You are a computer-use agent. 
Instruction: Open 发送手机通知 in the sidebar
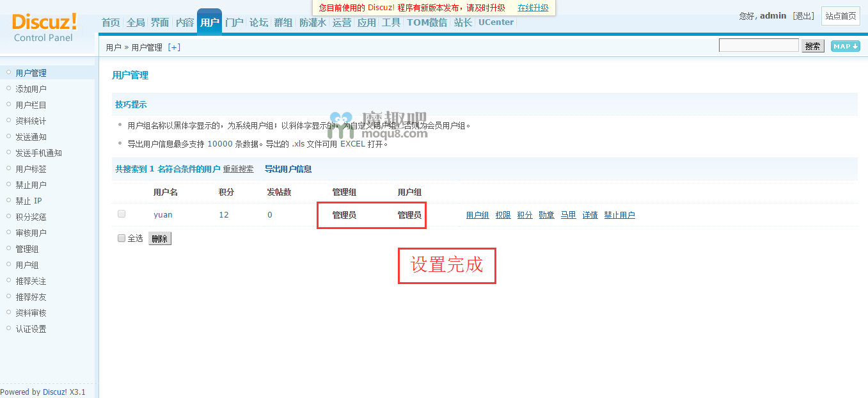38,153
